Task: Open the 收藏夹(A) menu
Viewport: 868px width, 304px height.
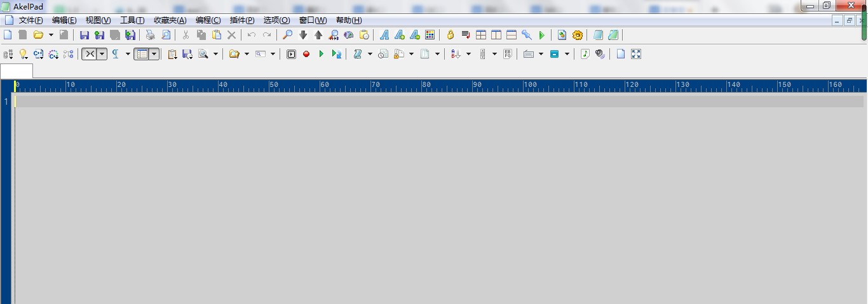Action: pyautogui.click(x=170, y=20)
